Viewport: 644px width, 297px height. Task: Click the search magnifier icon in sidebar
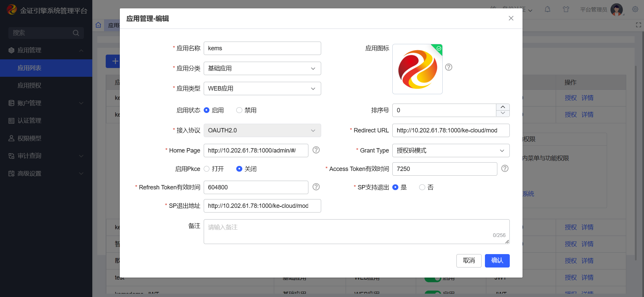pyautogui.click(x=76, y=33)
